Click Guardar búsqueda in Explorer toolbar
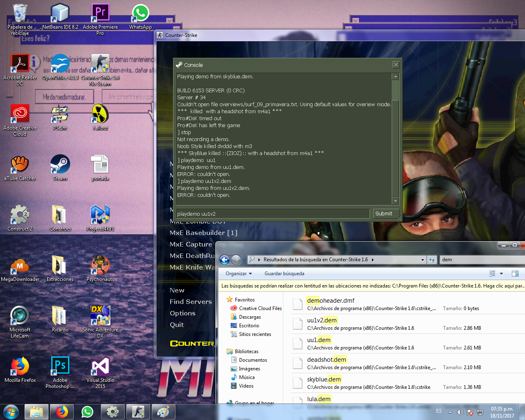This screenshot has width=525, height=420. tap(284, 274)
